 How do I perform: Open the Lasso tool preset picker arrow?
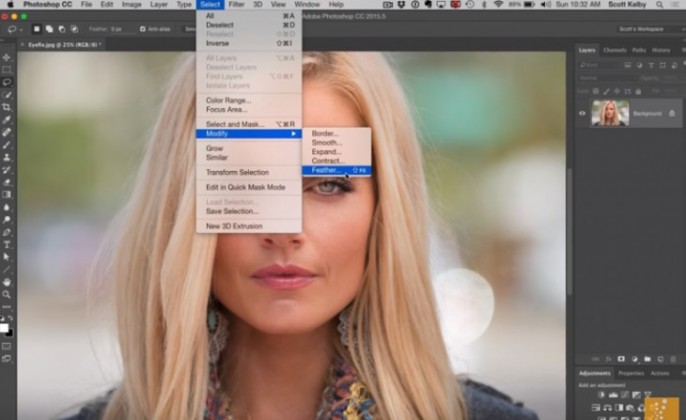[22, 29]
